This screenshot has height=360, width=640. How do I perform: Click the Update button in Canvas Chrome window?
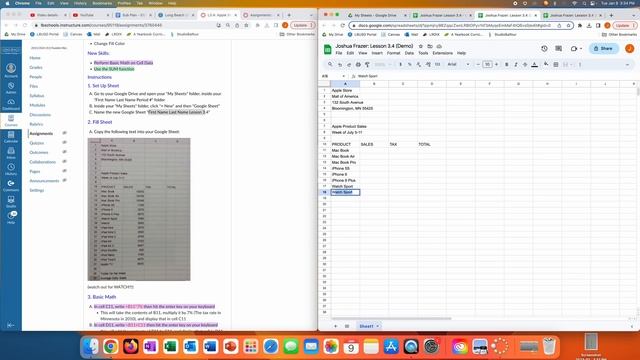pos(302,25)
